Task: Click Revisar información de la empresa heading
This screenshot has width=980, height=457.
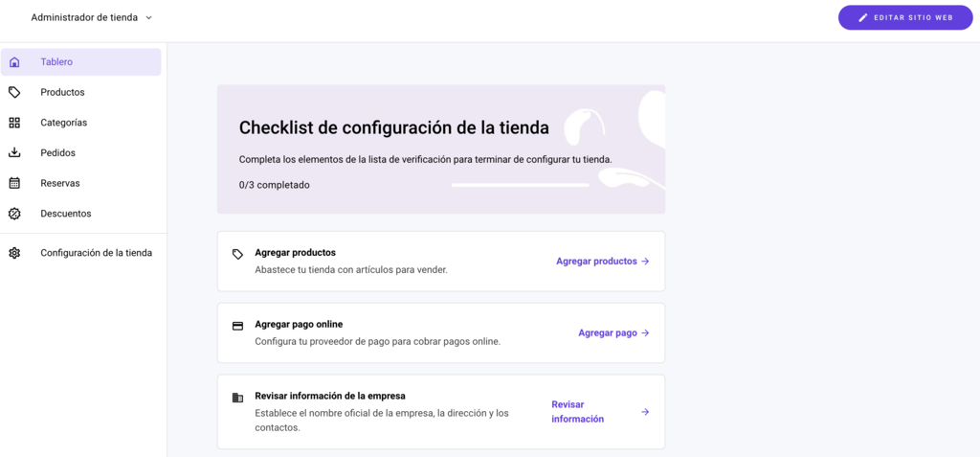Action: tap(330, 397)
